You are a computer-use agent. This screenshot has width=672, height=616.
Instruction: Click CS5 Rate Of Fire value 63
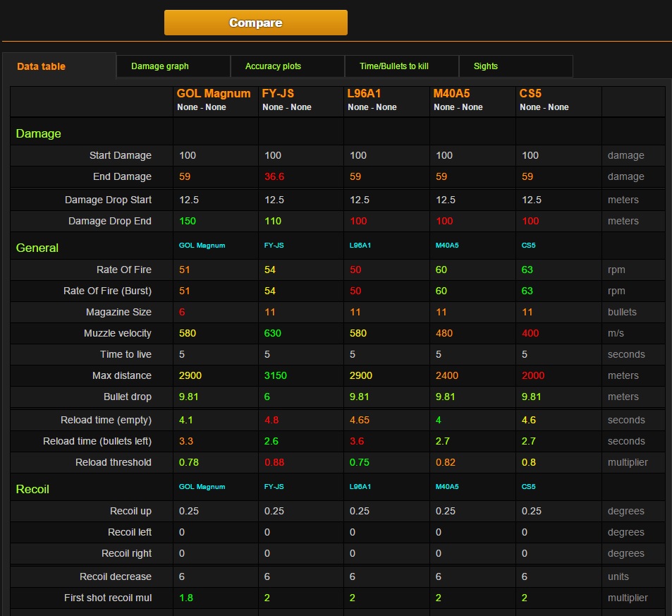(527, 270)
